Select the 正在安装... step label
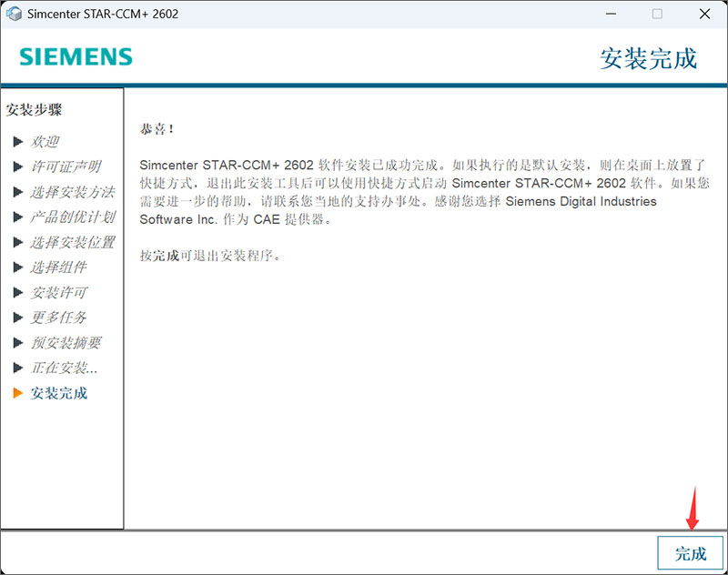 (64, 368)
